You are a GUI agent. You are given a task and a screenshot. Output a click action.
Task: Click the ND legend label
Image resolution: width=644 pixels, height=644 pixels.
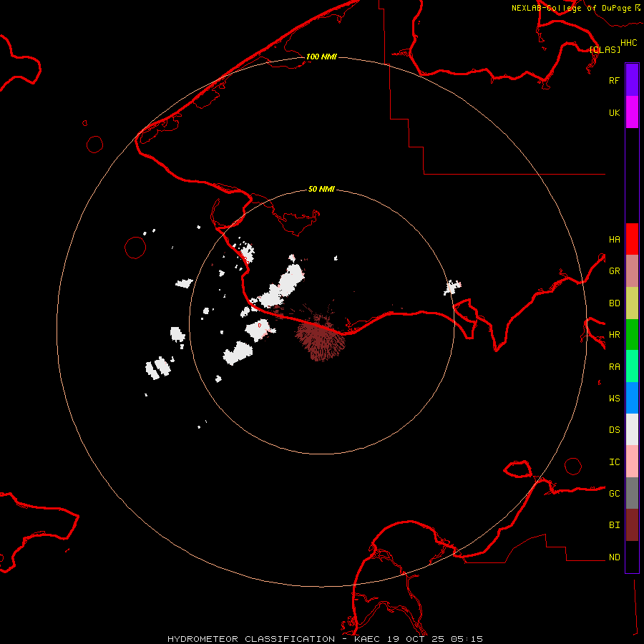tap(614, 557)
